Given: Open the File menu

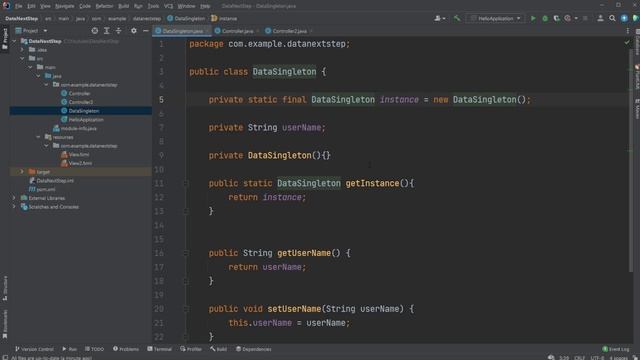Looking at the screenshot, I should 19,6.
